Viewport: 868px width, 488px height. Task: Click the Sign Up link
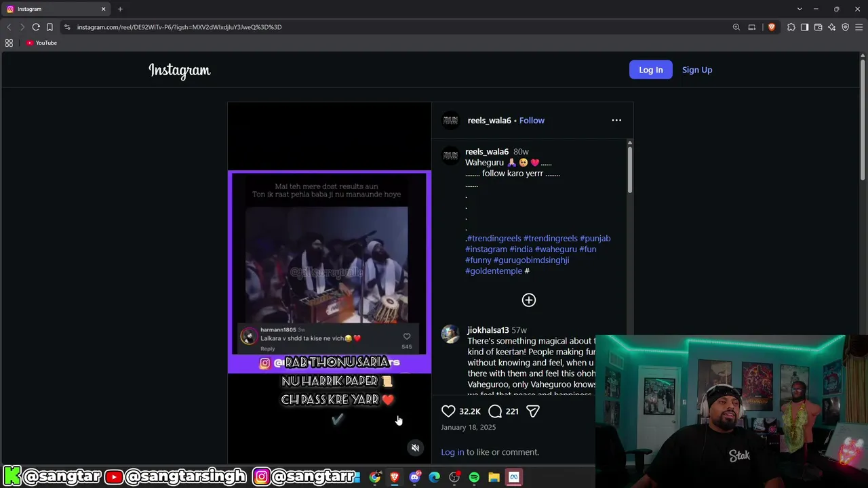pyautogui.click(x=697, y=70)
